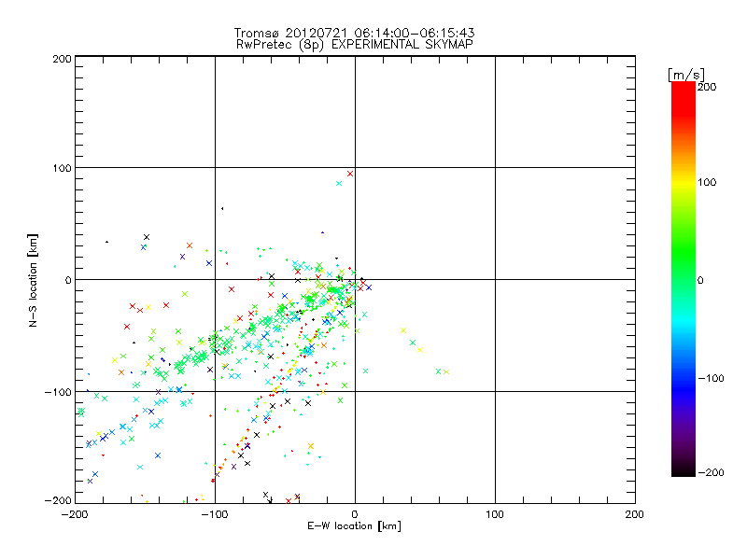Click the vertical velocity color bar
The height and width of the screenshot is (560, 747).
click(684, 279)
